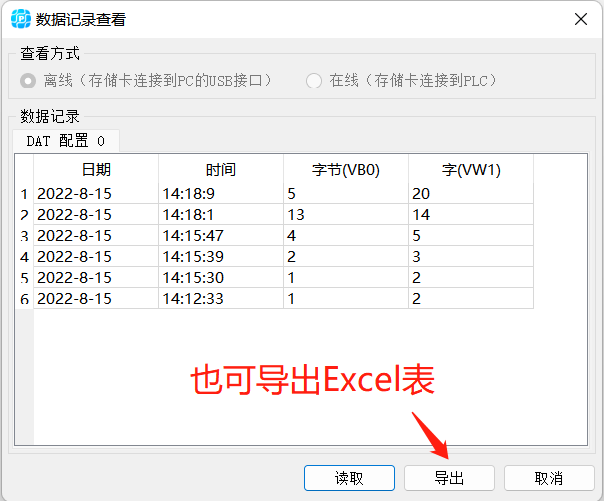Select row header 3
This screenshot has width=604, height=501.
(24, 235)
